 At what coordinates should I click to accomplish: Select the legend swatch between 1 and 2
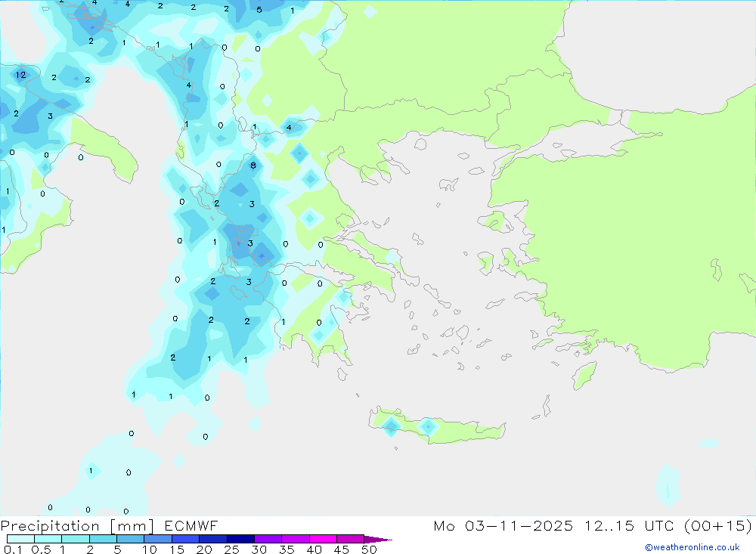76,539
